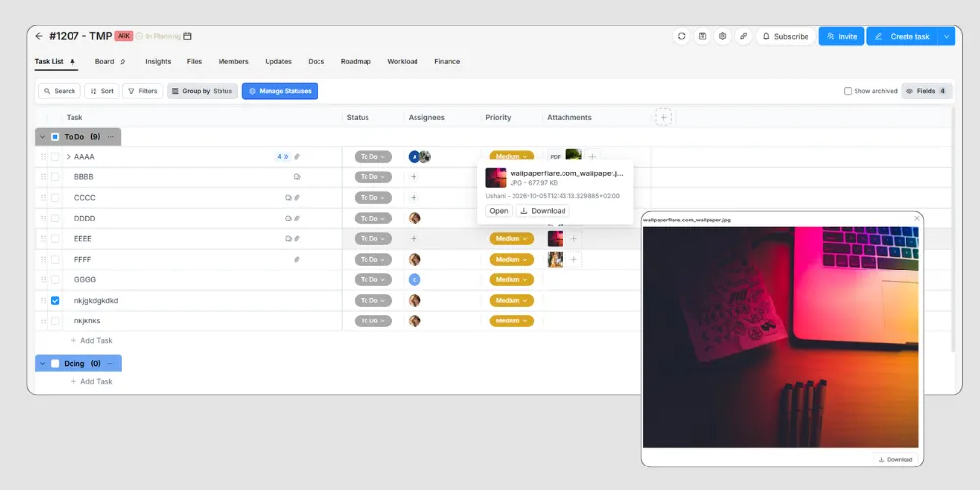Add attachment plus icon on AAAA row
Image resolution: width=980 pixels, height=490 pixels.
coord(593,156)
